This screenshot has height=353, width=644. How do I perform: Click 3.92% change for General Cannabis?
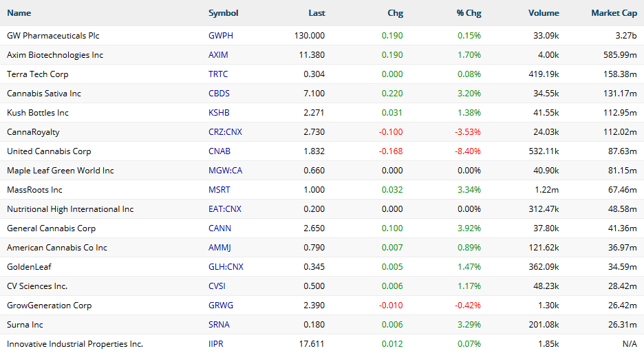469,229
